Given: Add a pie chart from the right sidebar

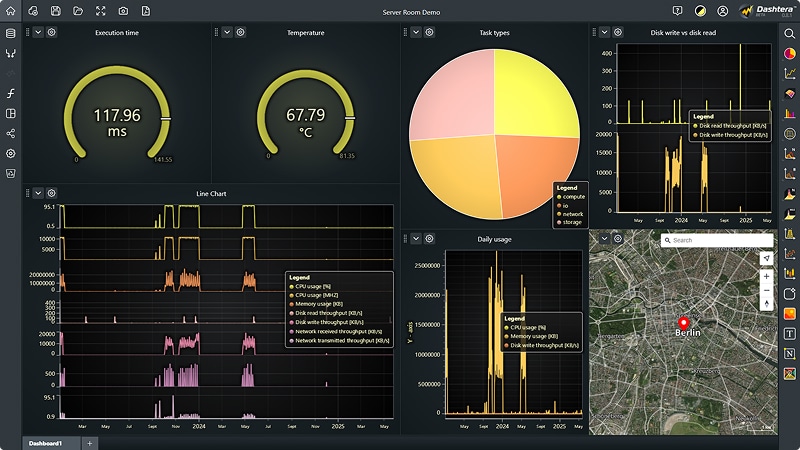Looking at the screenshot, I should [790, 53].
